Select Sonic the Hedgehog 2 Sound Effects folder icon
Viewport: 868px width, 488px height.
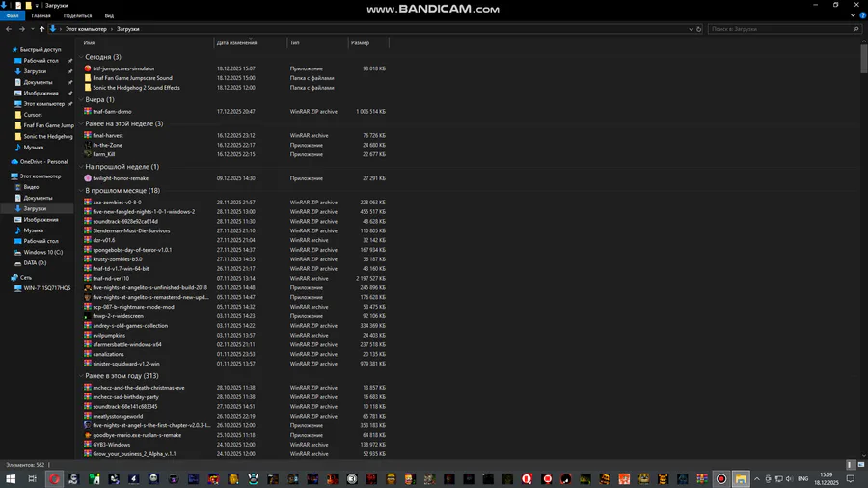(x=88, y=88)
